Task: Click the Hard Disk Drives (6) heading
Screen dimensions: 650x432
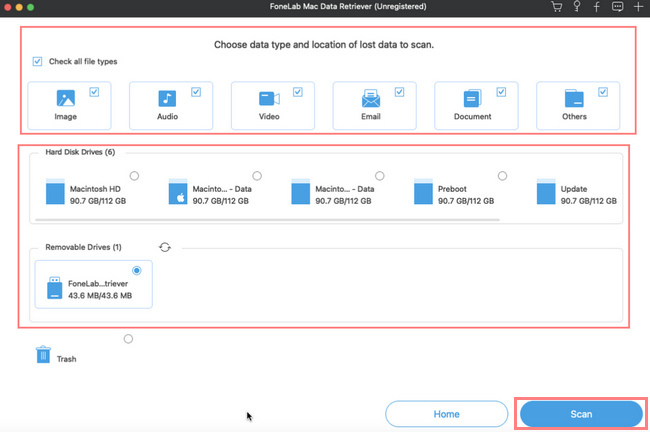Action: point(80,152)
